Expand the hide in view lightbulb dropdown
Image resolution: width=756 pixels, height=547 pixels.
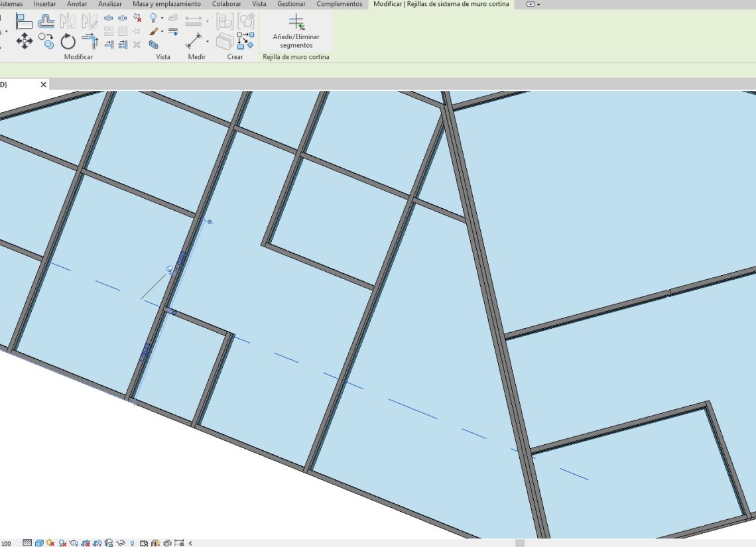[162, 19]
